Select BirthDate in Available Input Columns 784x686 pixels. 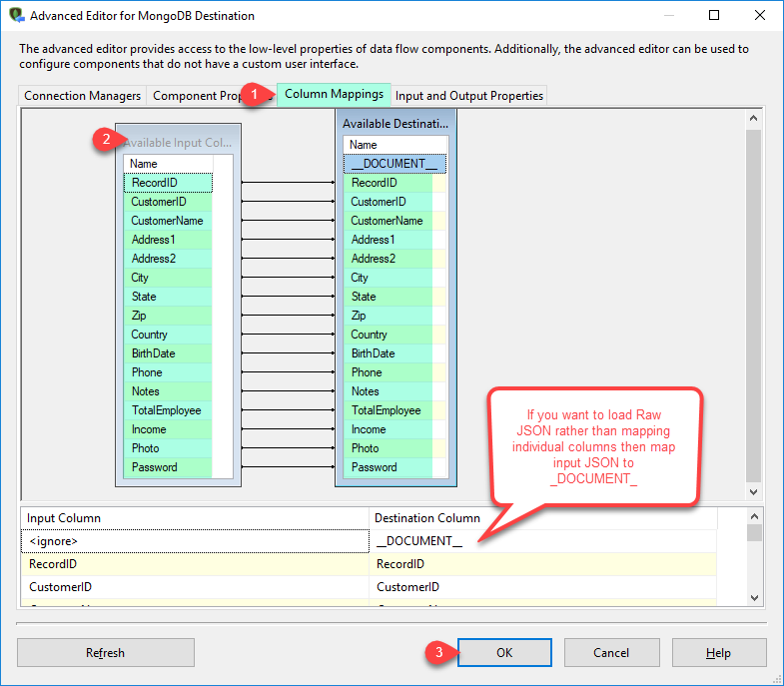[x=168, y=353]
